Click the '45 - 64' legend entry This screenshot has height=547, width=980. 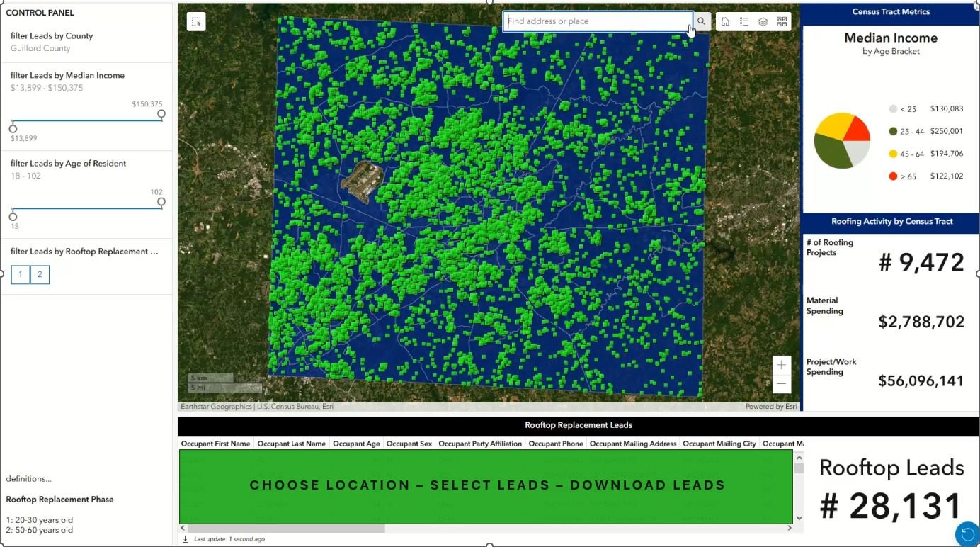926,154
